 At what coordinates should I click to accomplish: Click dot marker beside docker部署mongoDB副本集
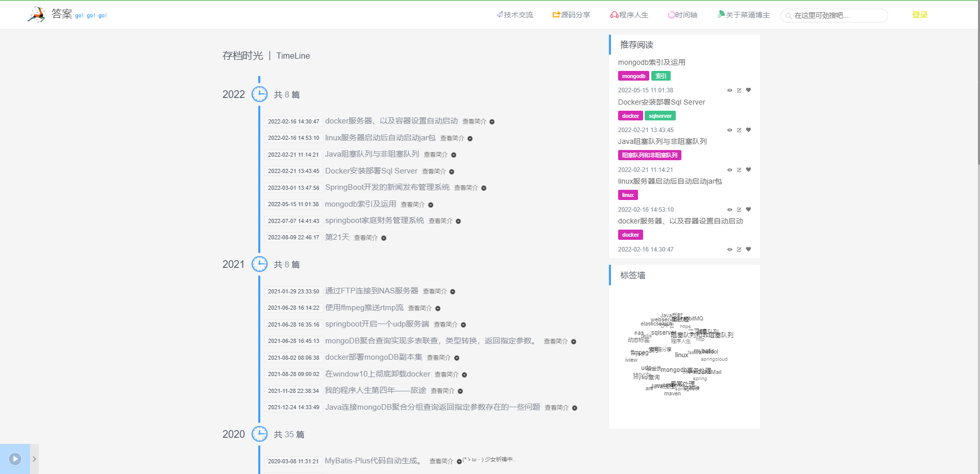tap(457, 358)
